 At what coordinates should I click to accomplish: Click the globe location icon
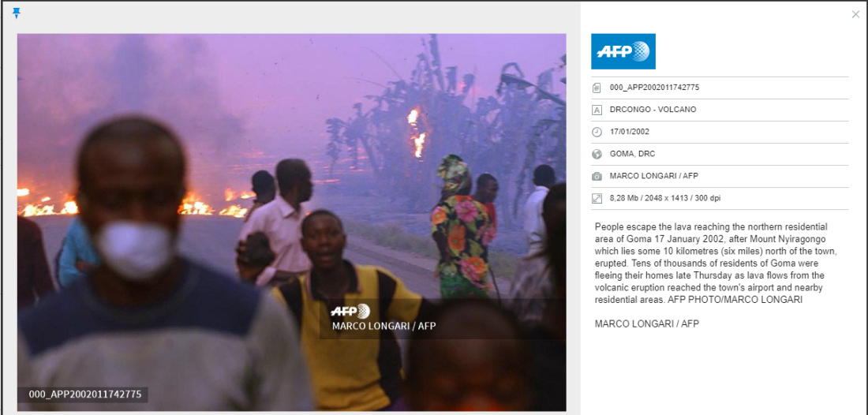tap(597, 154)
